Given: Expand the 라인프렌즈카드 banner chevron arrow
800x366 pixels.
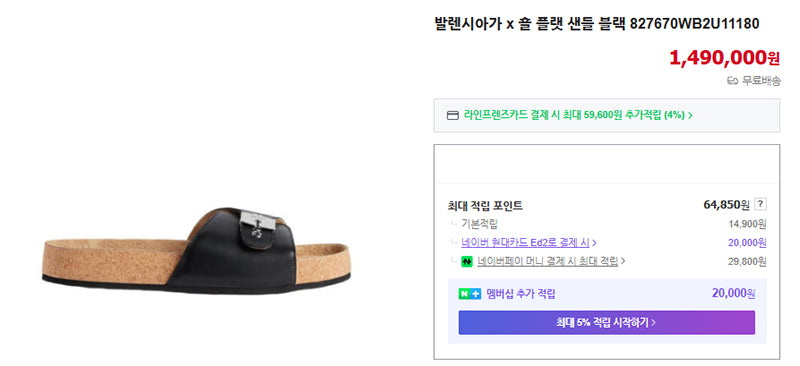Looking at the screenshot, I should click(x=690, y=115).
